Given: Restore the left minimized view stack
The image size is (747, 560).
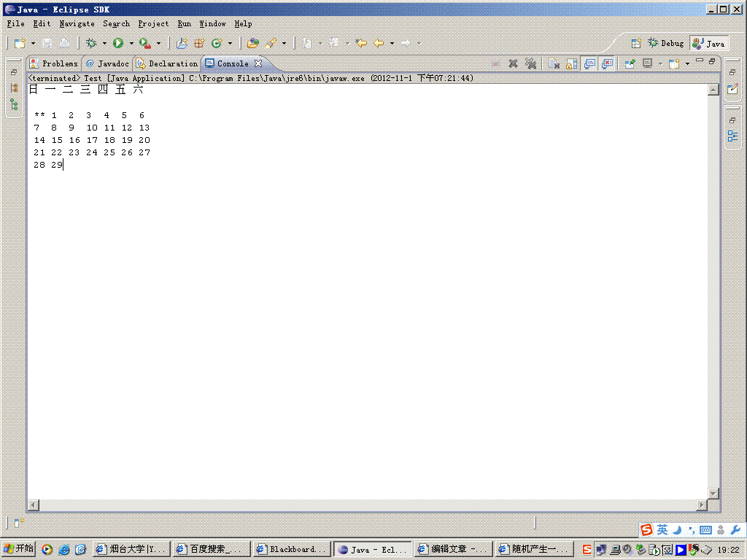Looking at the screenshot, I should pos(14,72).
